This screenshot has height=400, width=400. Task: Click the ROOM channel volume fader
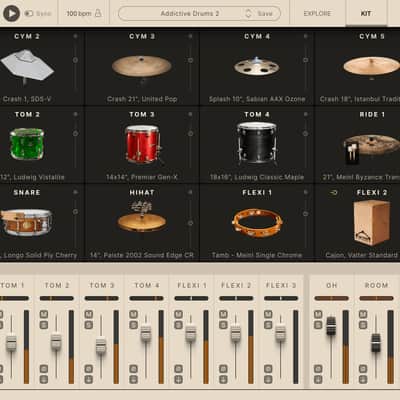coord(376,343)
